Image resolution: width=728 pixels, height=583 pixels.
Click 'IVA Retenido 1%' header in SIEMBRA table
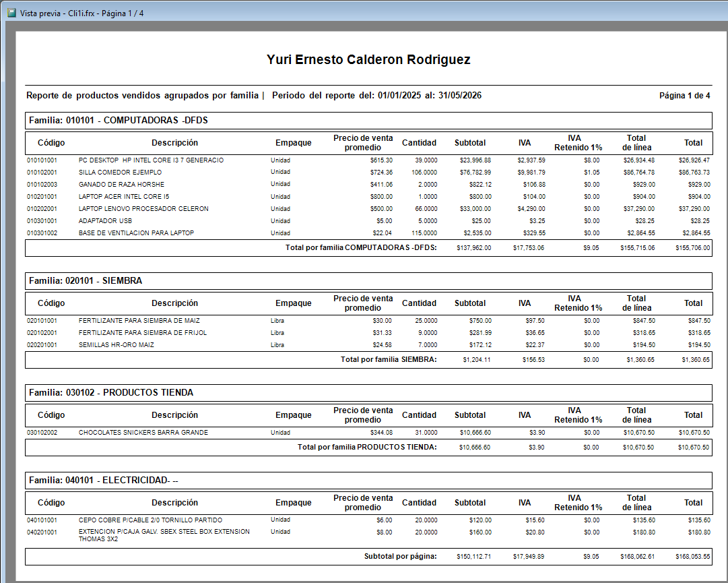pyautogui.click(x=578, y=303)
